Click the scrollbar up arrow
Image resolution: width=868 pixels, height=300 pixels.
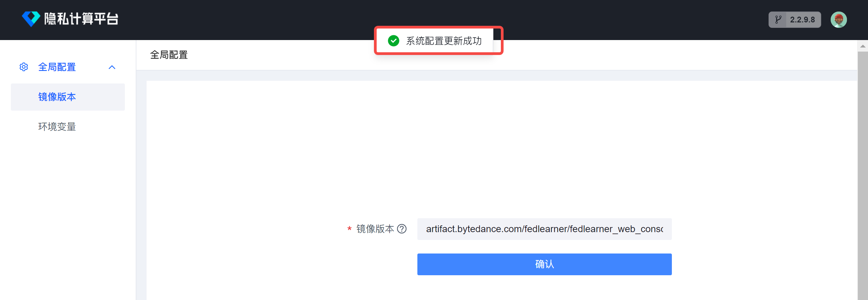coord(863,46)
